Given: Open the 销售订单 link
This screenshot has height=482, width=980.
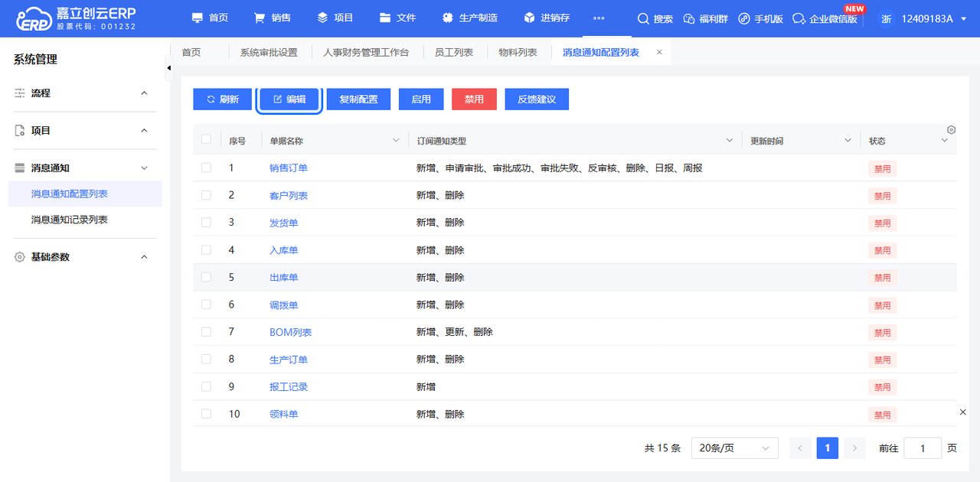Looking at the screenshot, I should tap(289, 168).
